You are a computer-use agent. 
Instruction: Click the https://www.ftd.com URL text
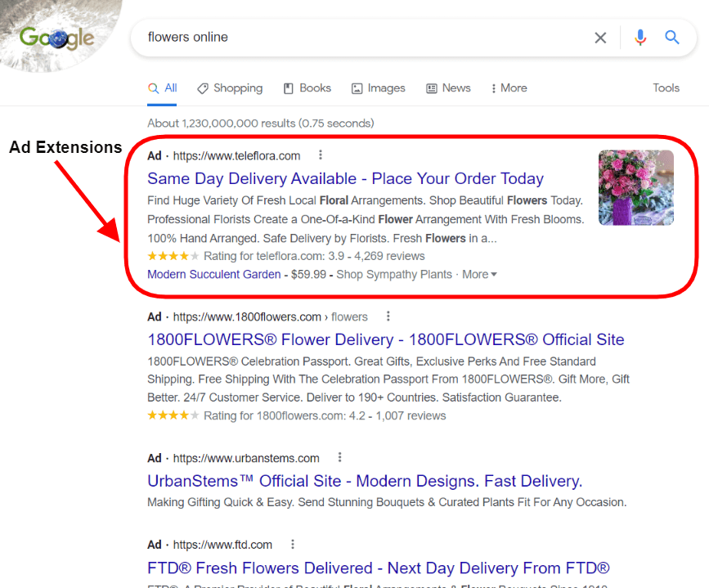222,545
